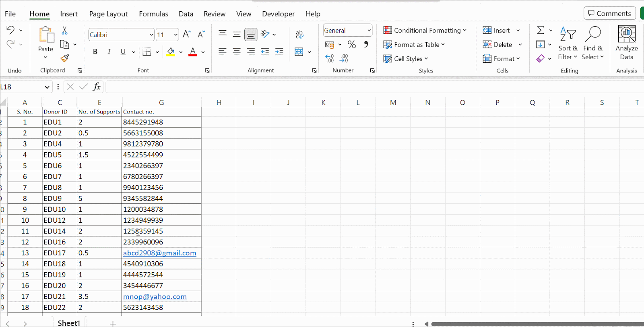Click the AutoSum sigma icon

[541, 30]
